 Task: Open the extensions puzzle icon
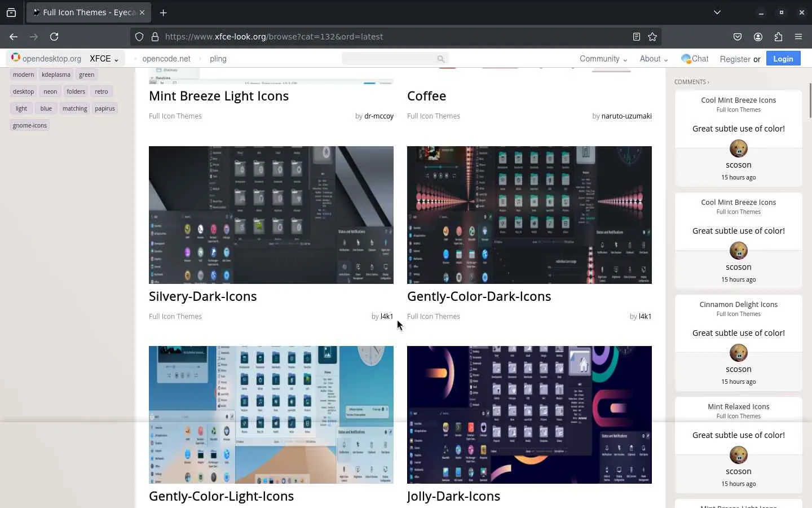tap(778, 37)
